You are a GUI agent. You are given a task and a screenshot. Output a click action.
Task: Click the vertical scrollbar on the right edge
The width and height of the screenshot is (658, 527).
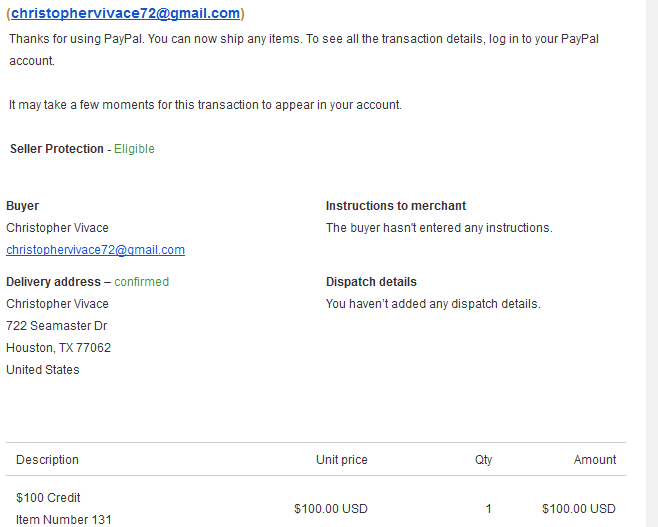[652, 264]
